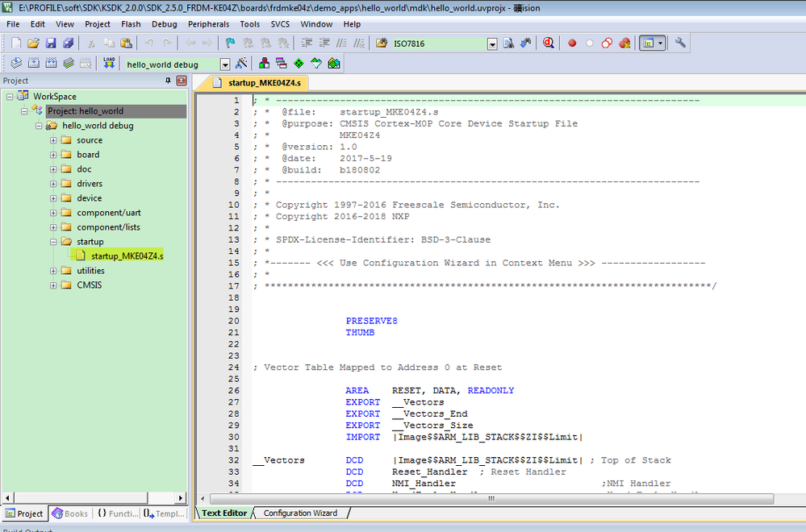Expand the board folder
This screenshot has height=532, width=806.
tap(53, 155)
